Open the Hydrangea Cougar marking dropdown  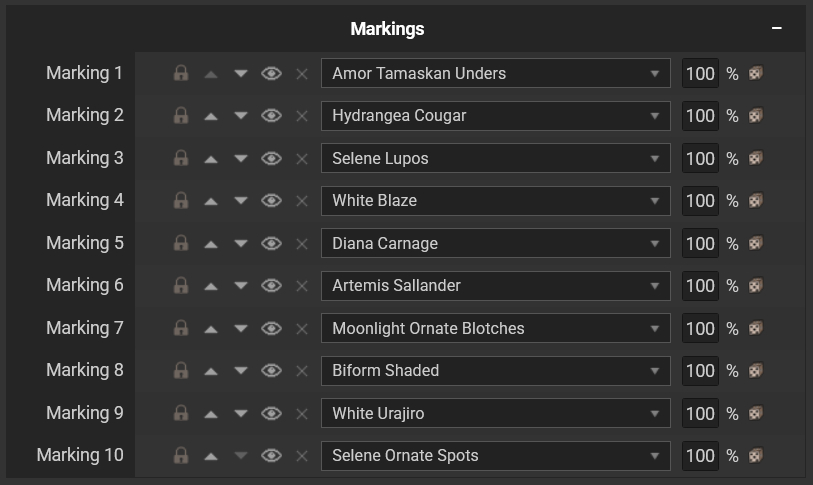coord(495,116)
